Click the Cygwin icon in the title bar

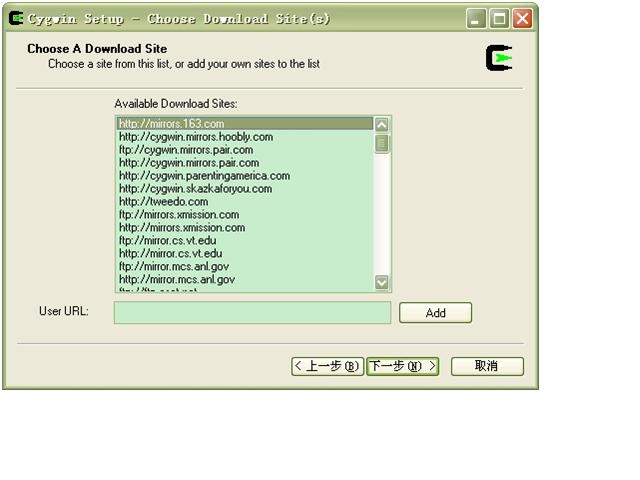[x=16, y=18]
